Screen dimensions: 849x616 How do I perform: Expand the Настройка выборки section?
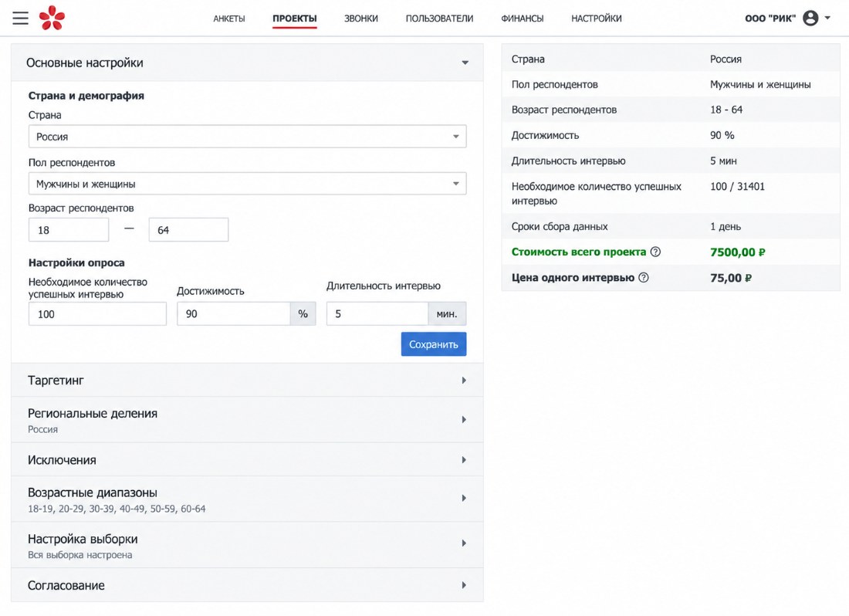coord(248,545)
